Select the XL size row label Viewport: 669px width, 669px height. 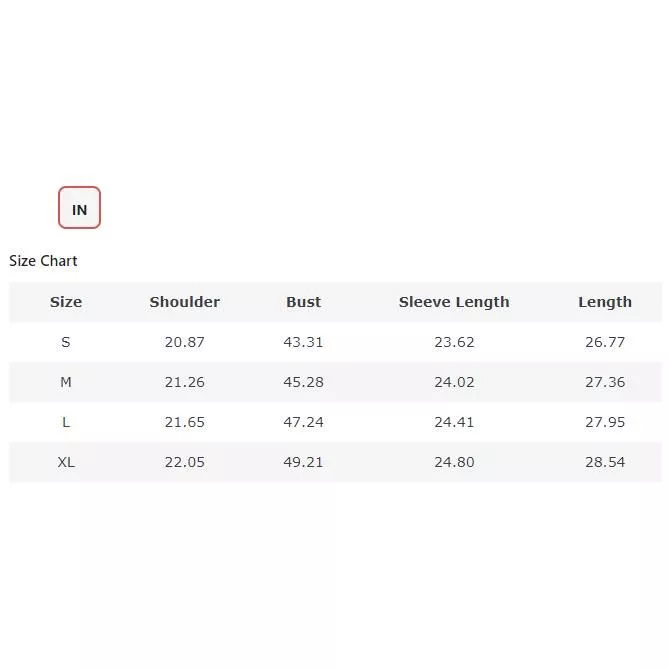[66, 462]
